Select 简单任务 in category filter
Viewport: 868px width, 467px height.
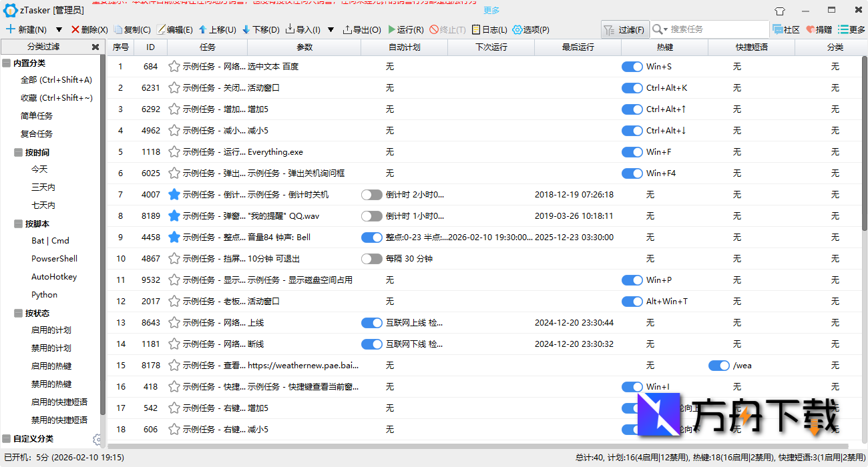[37, 116]
